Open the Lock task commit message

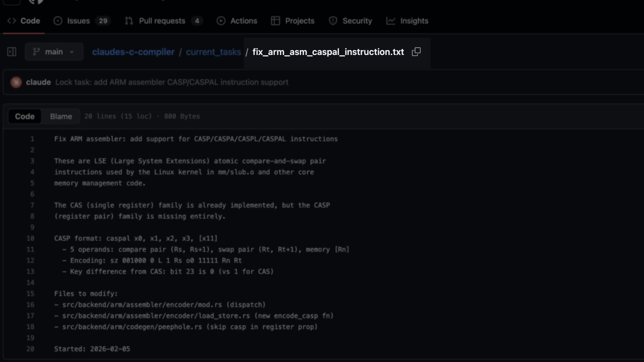pos(172,82)
